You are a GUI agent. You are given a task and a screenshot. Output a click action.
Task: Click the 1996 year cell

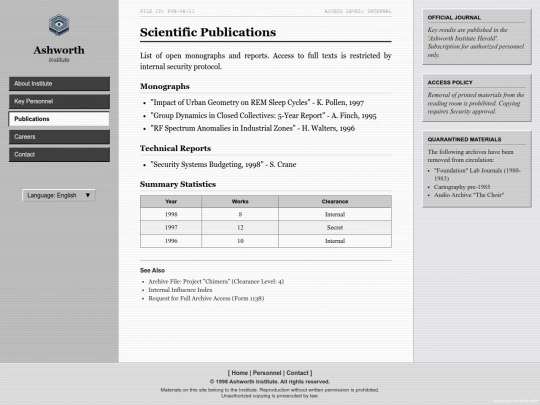tap(171, 241)
